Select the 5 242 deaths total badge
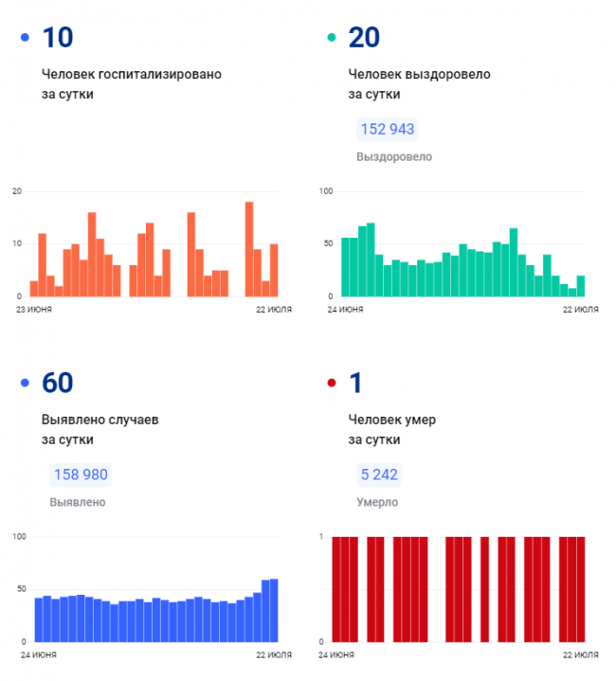 point(379,475)
